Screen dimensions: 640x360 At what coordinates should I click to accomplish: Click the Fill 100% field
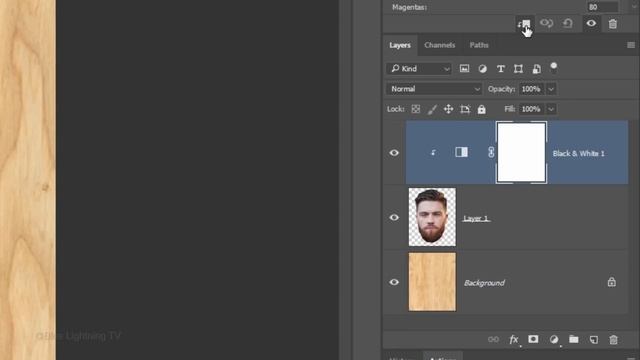point(531,109)
